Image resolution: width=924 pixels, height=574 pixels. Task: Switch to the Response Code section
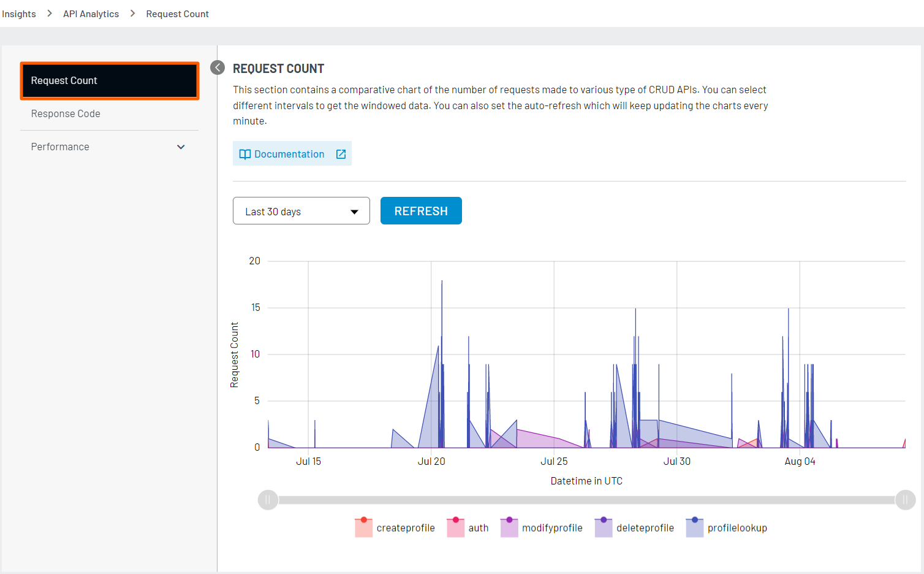[x=66, y=113]
